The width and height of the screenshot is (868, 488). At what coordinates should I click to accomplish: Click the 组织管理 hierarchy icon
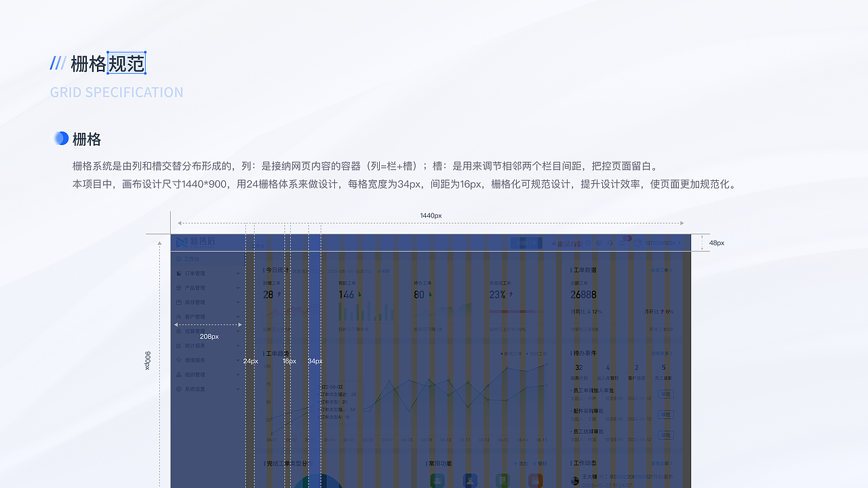[178, 374]
